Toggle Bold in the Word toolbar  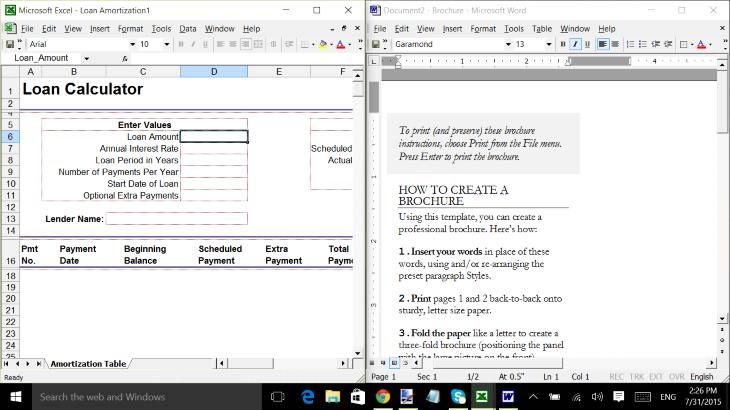coord(563,44)
